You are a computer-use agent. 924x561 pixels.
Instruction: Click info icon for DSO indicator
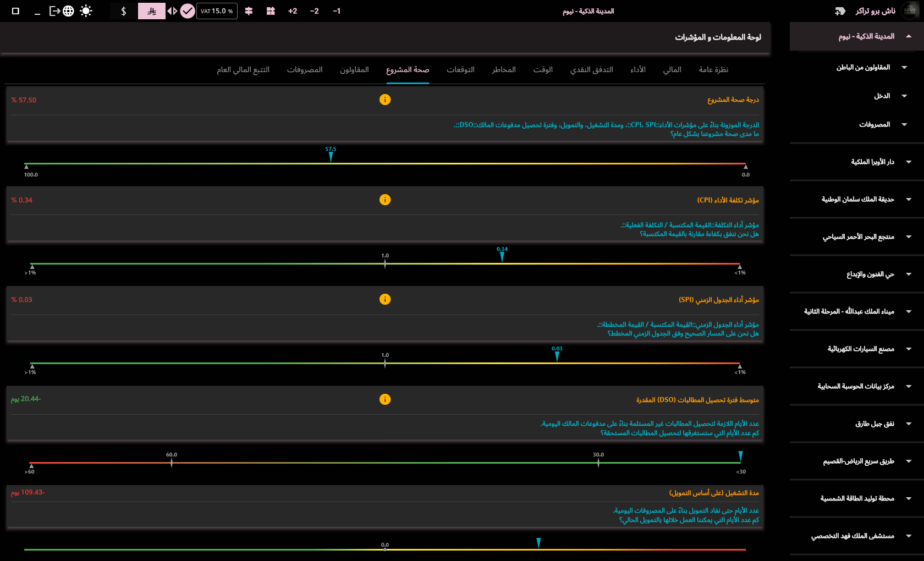coord(385,399)
